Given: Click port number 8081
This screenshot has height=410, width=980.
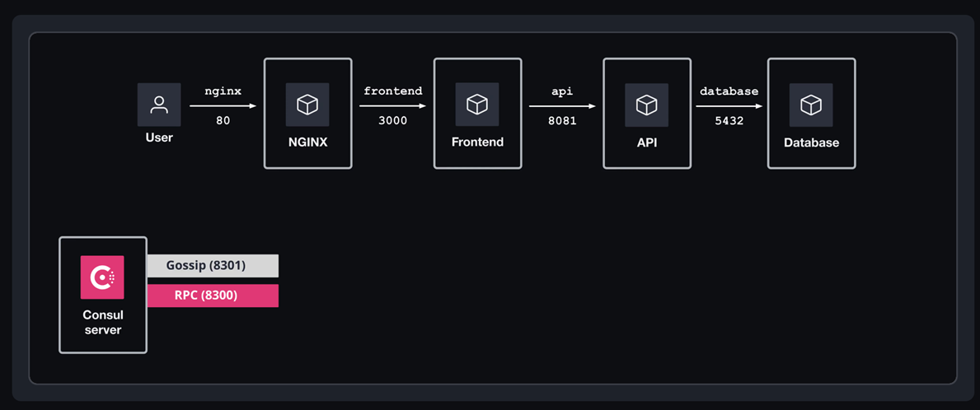Looking at the screenshot, I should point(562,121).
